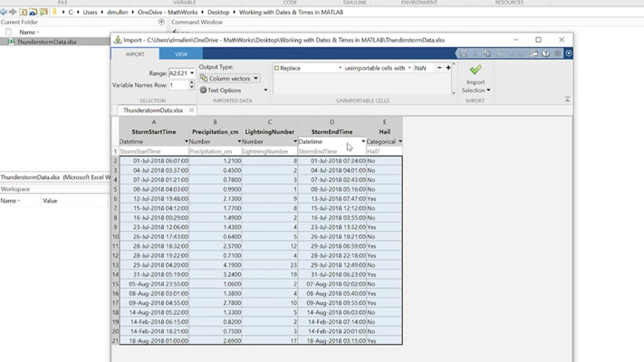The width and height of the screenshot is (644, 362).
Task: Click the plus icon to add rule
Action: point(448,68)
